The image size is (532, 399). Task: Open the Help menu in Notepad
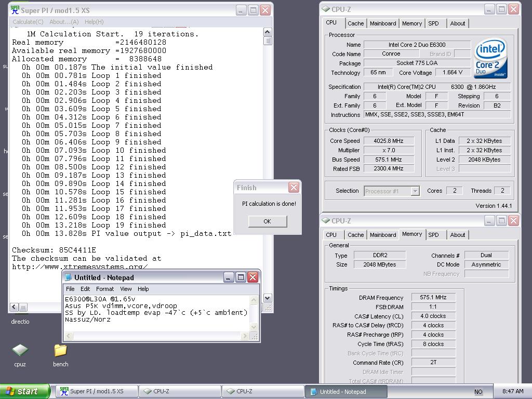143,289
